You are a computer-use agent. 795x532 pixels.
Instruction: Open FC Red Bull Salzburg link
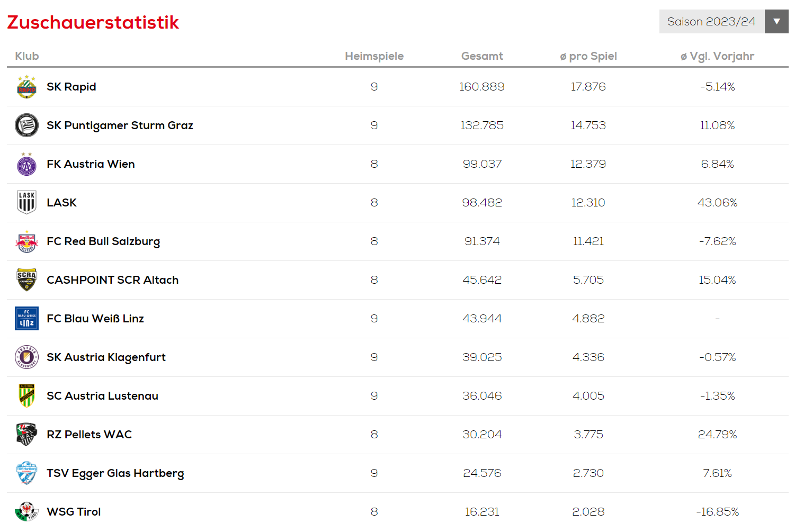point(103,241)
